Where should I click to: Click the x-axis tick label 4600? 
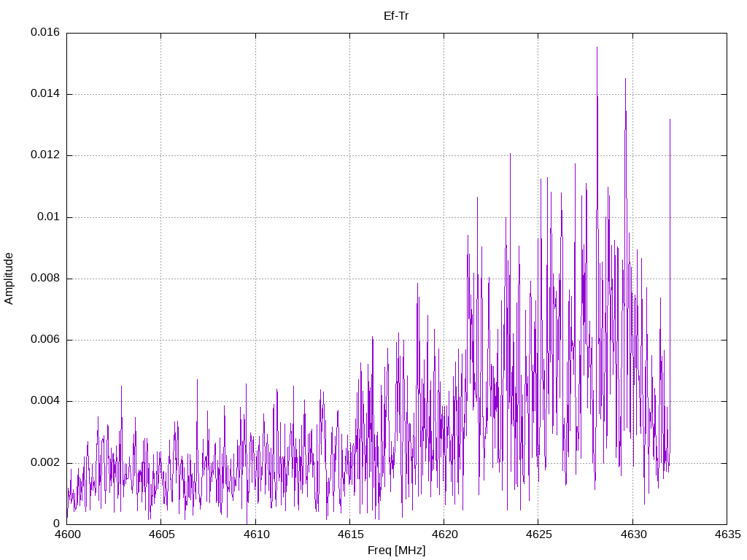(67, 534)
